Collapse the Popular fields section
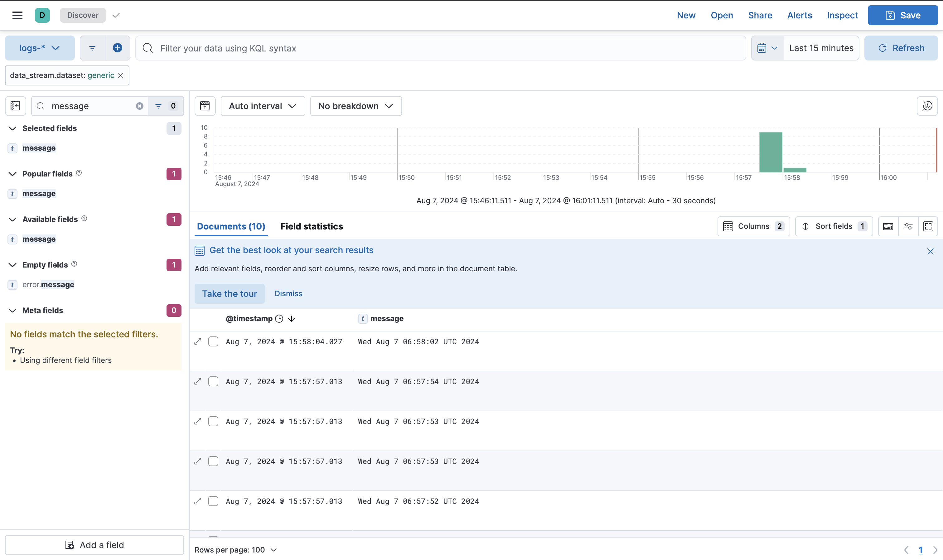This screenshot has height=560, width=943. [12, 174]
